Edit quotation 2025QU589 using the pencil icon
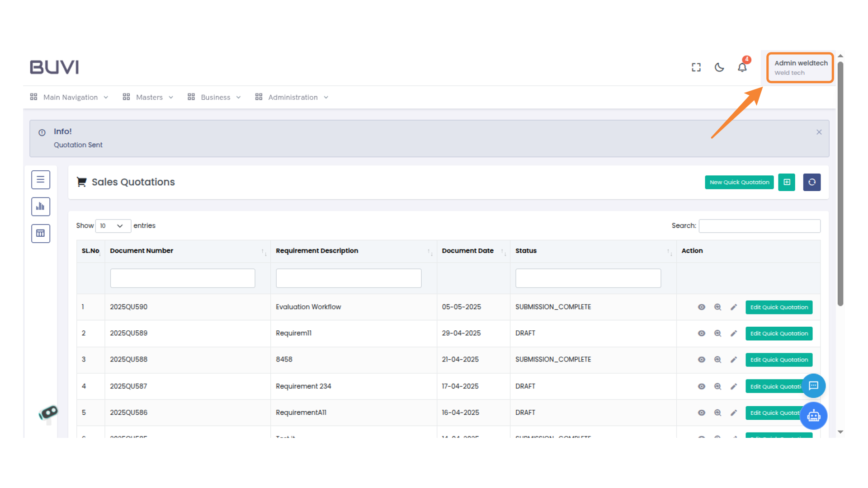 point(734,333)
